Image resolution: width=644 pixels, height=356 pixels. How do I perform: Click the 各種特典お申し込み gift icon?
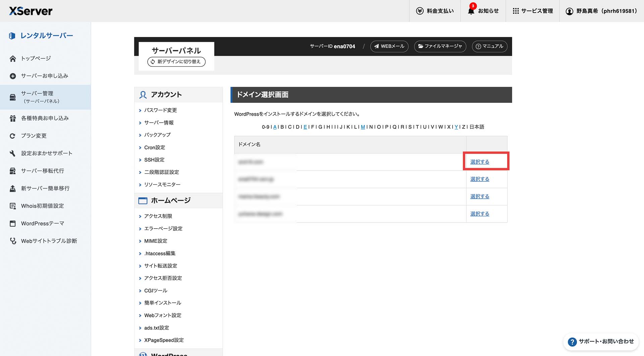point(13,118)
